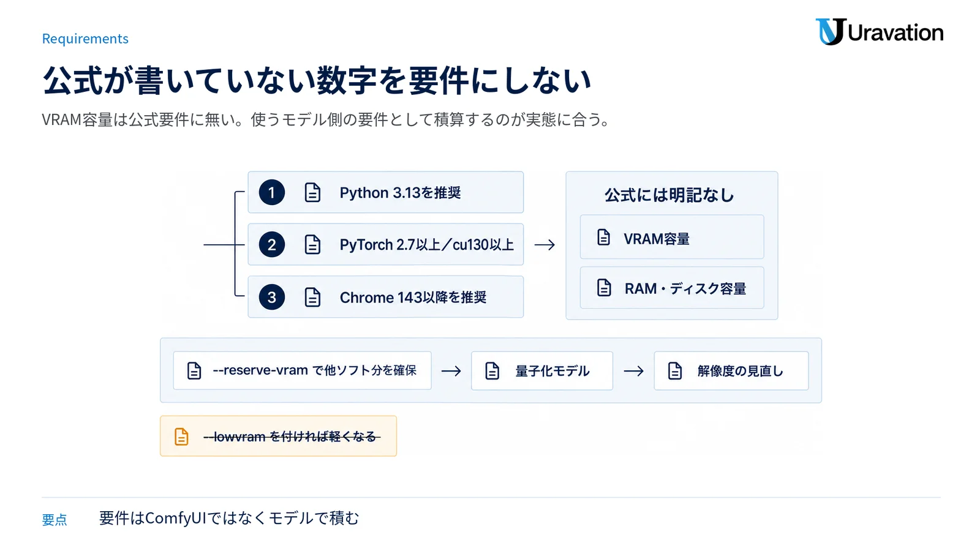Image resolution: width=980 pixels, height=551 pixels.
Task: Click the document icon beside 量子化モデル
Action: 492,370
